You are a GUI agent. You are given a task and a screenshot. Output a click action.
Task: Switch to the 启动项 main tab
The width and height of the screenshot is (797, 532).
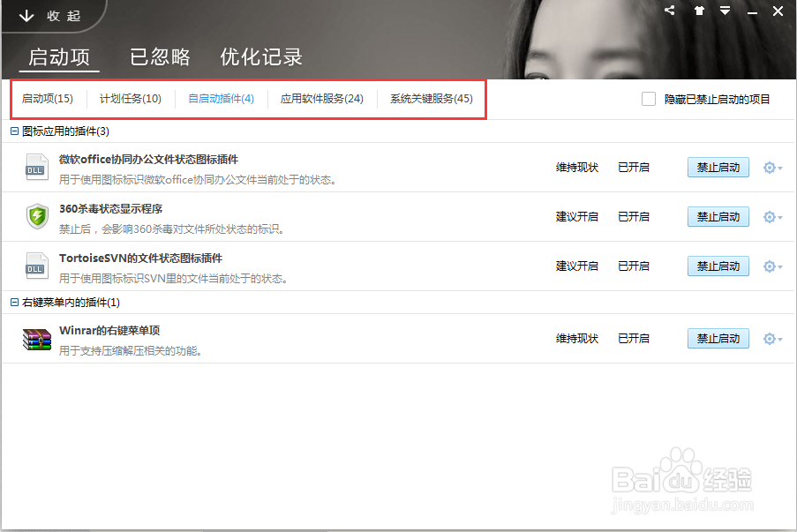[x=59, y=57]
